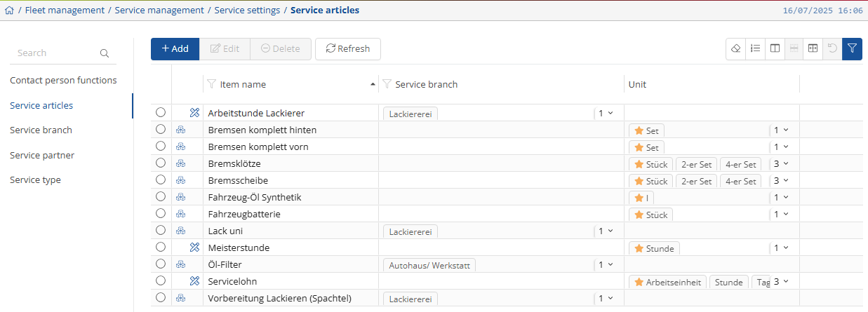Select the Fahrzeugbatterie row radio button
The image size is (868, 312).
[161, 214]
